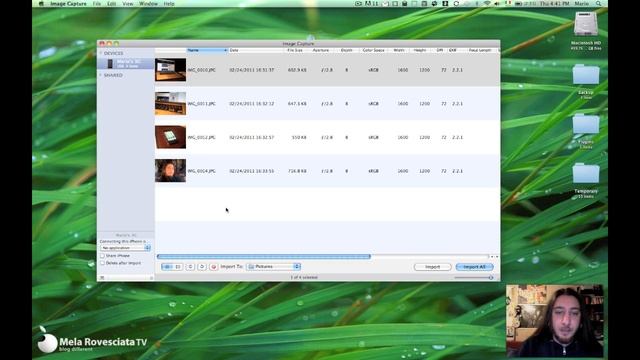The width and height of the screenshot is (640, 360).
Task: Open the Image Capture menu
Action: coord(68,4)
